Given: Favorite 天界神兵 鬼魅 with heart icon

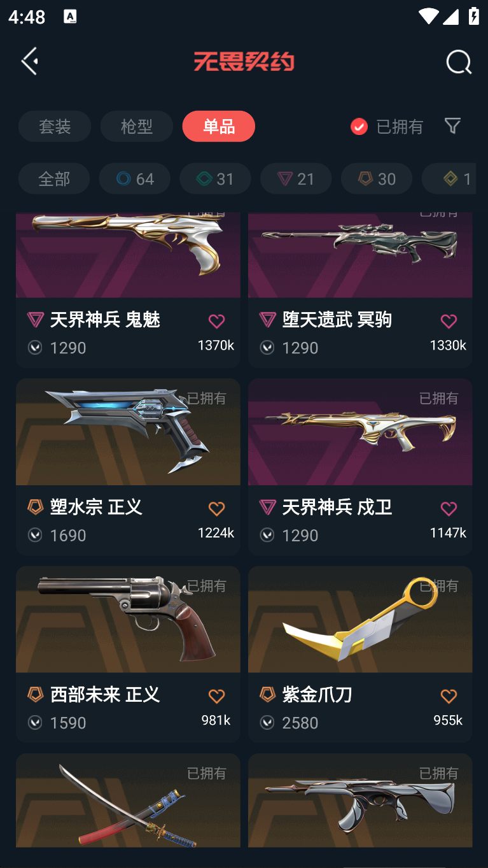Looking at the screenshot, I should [x=216, y=322].
